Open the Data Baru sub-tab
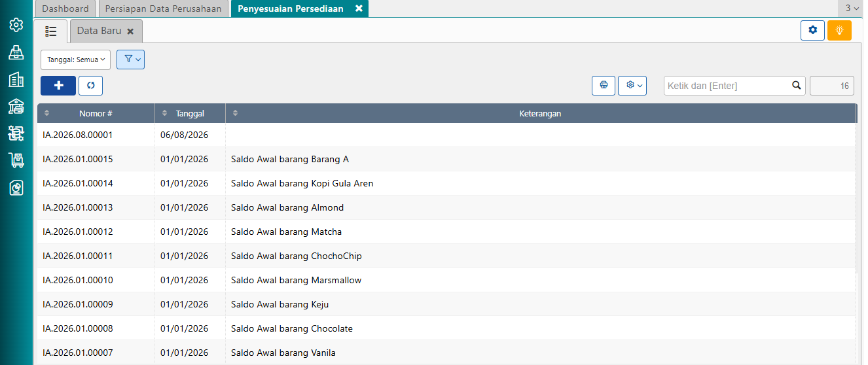Image resolution: width=868 pixels, height=365 pixels. pyautogui.click(x=99, y=31)
